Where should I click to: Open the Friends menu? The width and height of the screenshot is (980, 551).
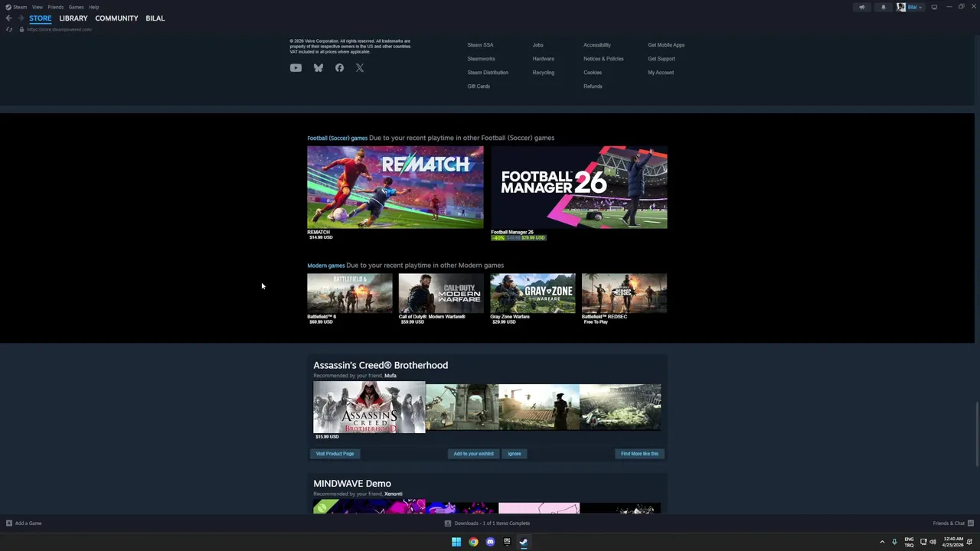pyautogui.click(x=56, y=7)
